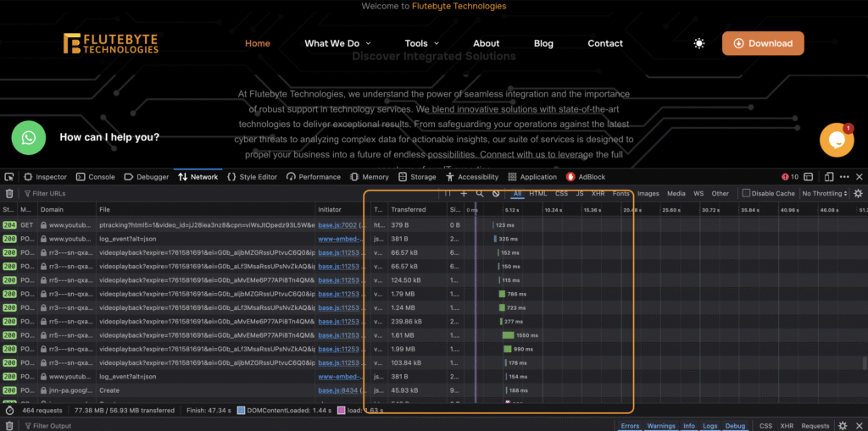The width and height of the screenshot is (868, 431).
Task: Expand the Tools navigation dropdown
Action: coord(421,43)
